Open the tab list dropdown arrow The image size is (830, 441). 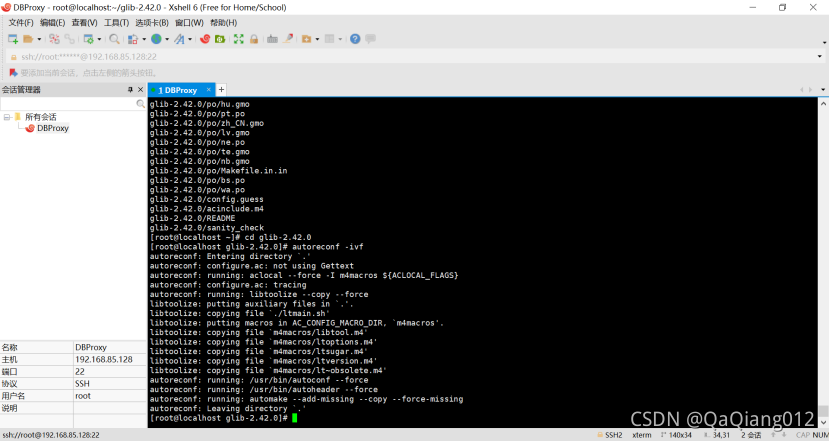(x=823, y=89)
